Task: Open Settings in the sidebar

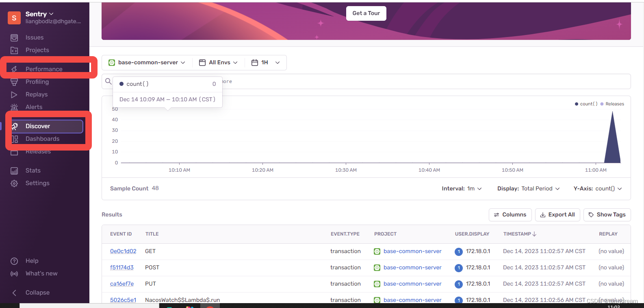Action: click(37, 183)
